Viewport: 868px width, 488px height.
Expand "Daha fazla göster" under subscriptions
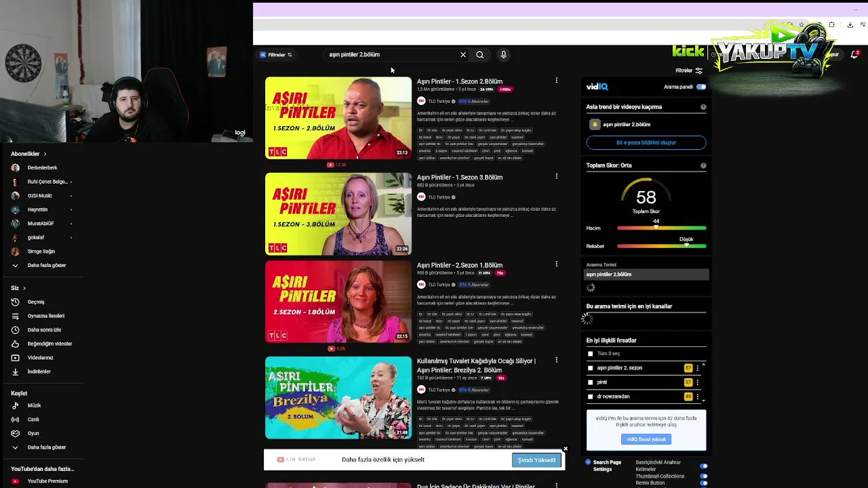pyautogui.click(x=41, y=265)
